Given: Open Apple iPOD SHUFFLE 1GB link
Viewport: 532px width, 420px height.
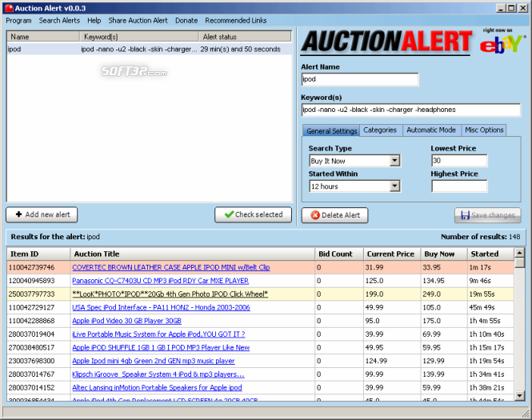Looking at the screenshot, I should point(161,347).
